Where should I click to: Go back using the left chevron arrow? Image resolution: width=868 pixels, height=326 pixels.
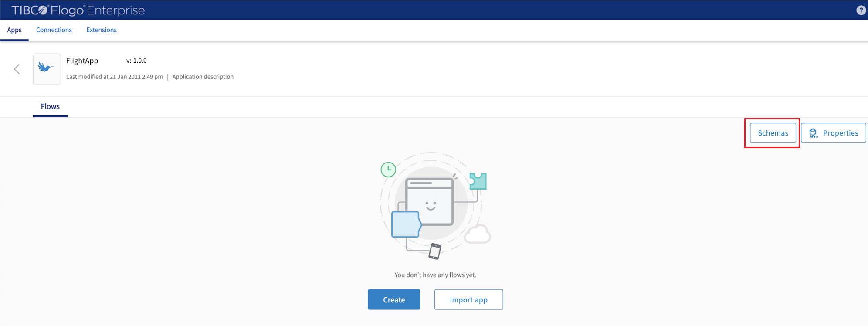[17, 69]
